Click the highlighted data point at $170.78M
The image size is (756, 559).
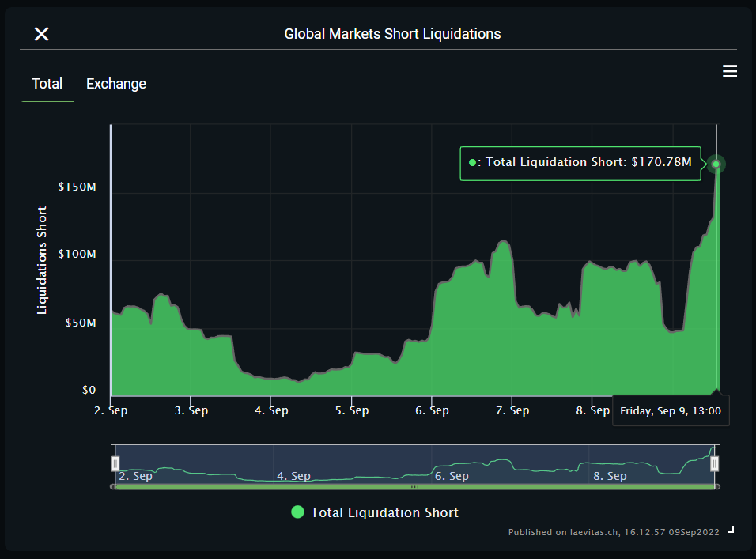pos(716,164)
